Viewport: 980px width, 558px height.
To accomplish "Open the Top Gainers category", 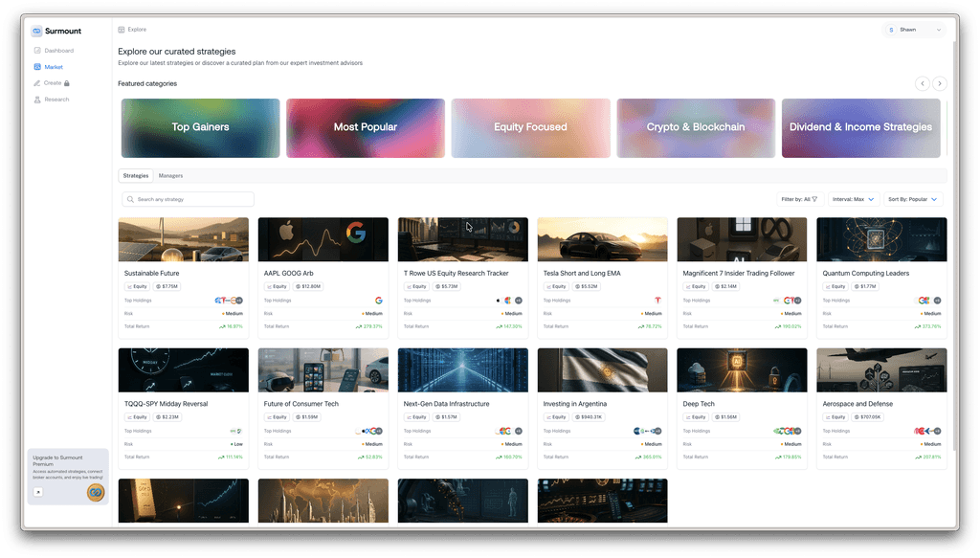I will coord(201,127).
